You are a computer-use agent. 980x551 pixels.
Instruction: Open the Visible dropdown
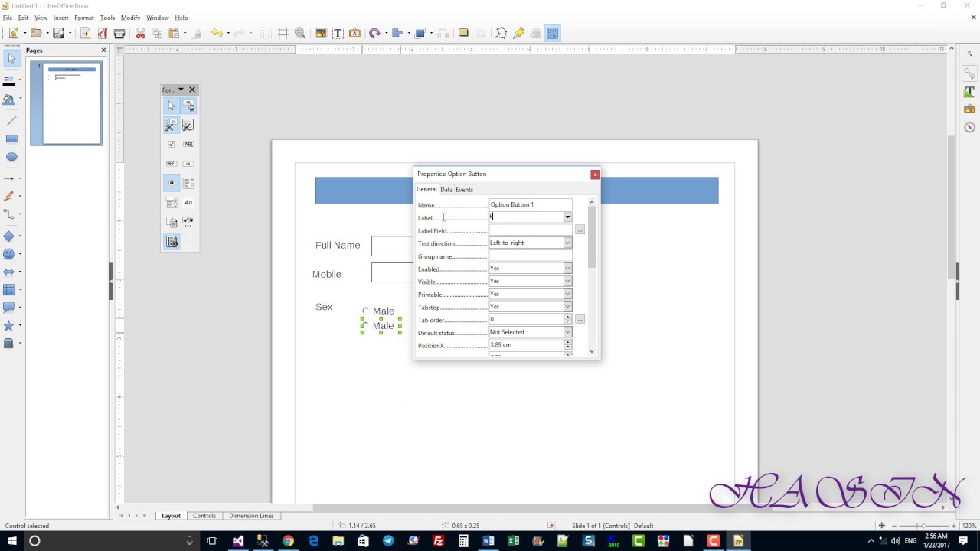567,281
